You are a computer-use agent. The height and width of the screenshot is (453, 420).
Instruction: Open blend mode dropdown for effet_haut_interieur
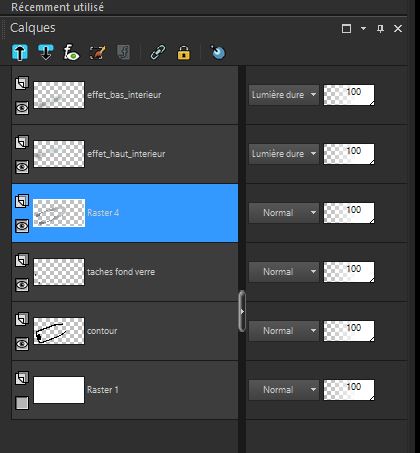click(x=284, y=154)
